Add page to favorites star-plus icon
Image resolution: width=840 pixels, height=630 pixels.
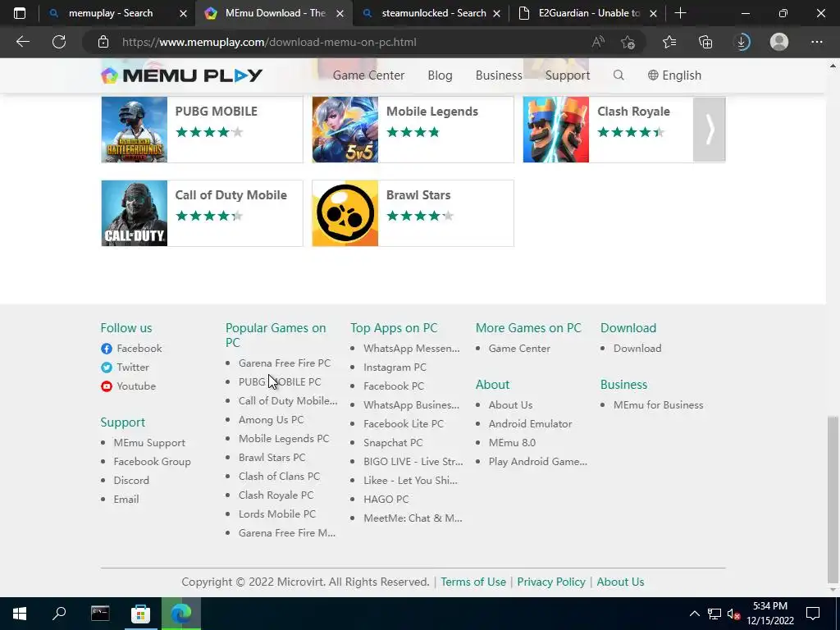pyautogui.click(x=628, y=42)
